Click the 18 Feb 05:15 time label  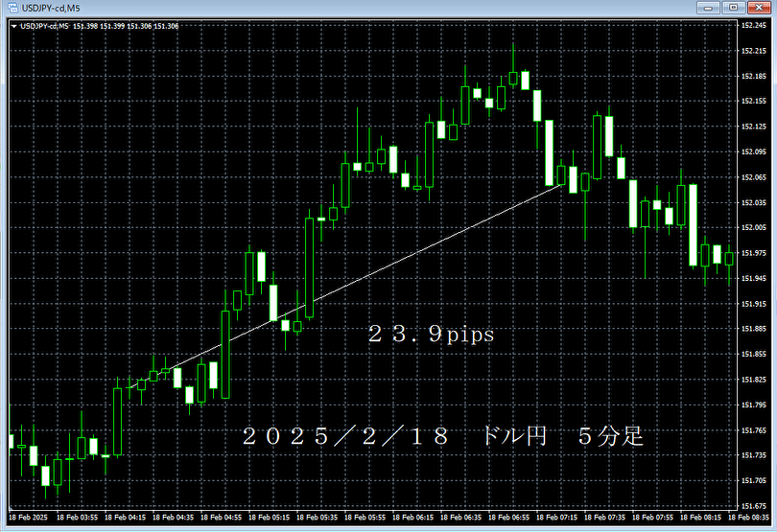tap(270, 517)
